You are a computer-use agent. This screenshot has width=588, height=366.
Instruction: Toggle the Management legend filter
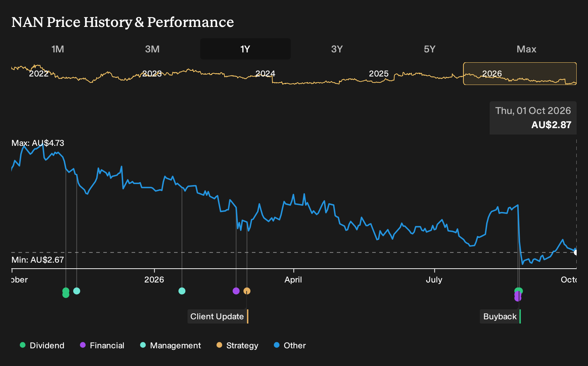point(171,345)
